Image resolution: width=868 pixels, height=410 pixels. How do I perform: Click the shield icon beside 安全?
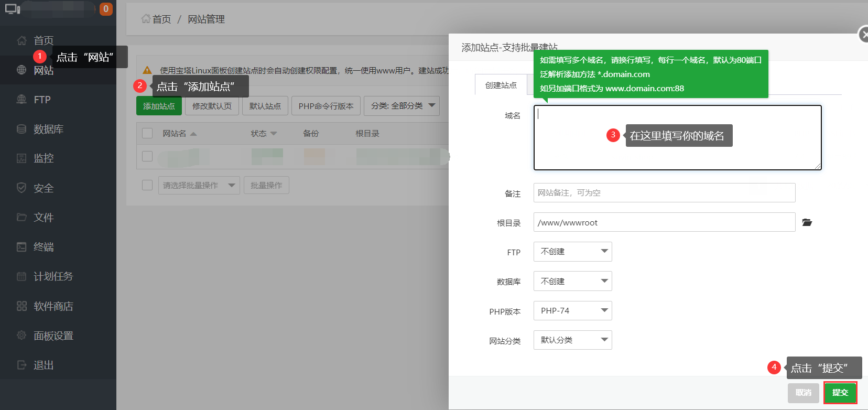pyautogui.click(x=21, y=188)
